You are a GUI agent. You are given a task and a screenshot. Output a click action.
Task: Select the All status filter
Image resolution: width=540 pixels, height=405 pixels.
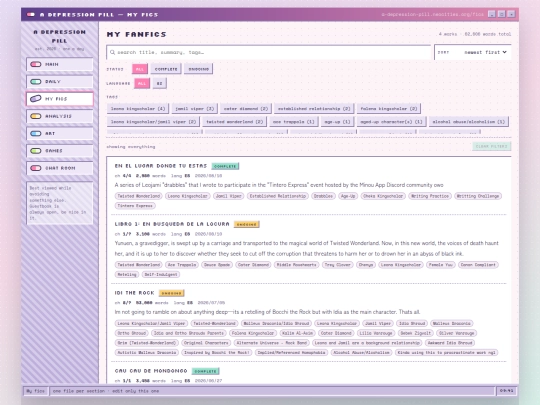point(140,69)
